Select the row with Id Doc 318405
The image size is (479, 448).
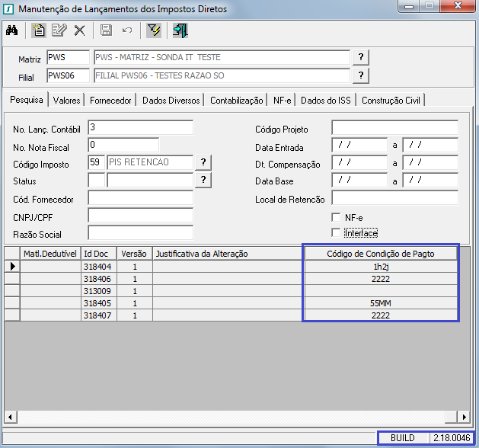click(97, 302)
